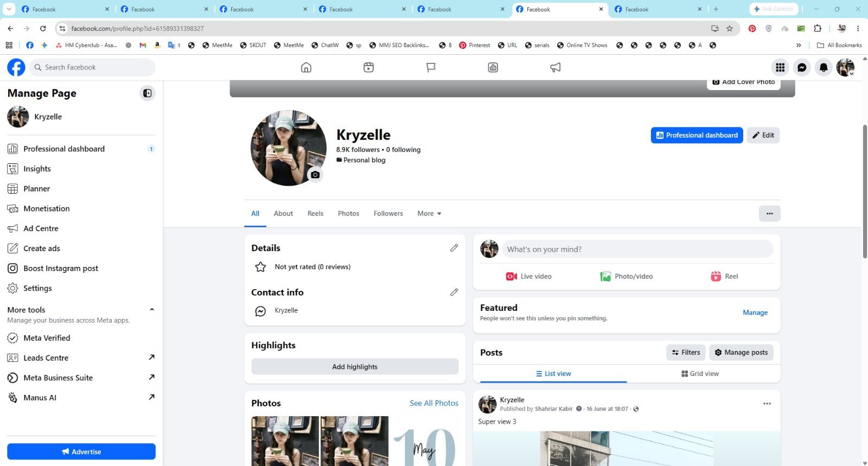Screen dimensions: 868x466
Task: Open the Ask Gemini button
Action: click(x=773, y=9)
